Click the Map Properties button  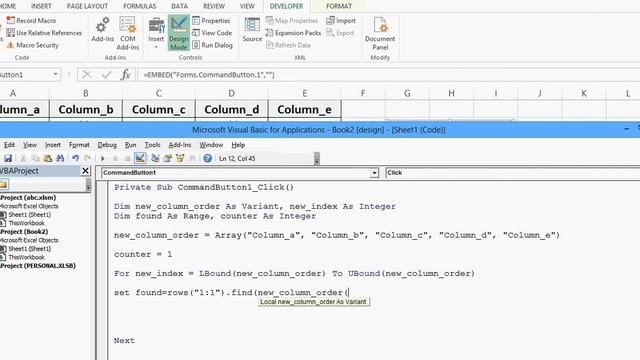coord(292,20)
